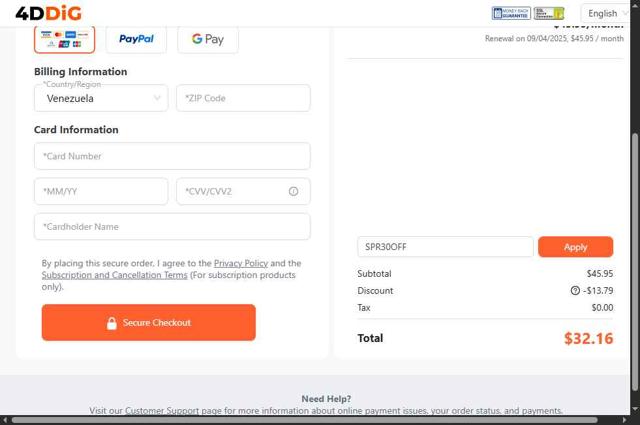Image resolution: width=640 pixels, height=425 pixels.
Task: Open the Customer Support link
Action: (x=162, y=411)
